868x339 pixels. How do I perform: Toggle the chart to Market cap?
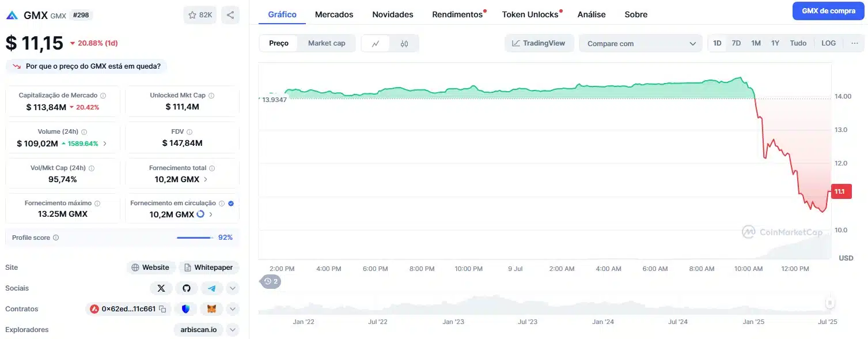pyautogui.click(x=327, y=43)
